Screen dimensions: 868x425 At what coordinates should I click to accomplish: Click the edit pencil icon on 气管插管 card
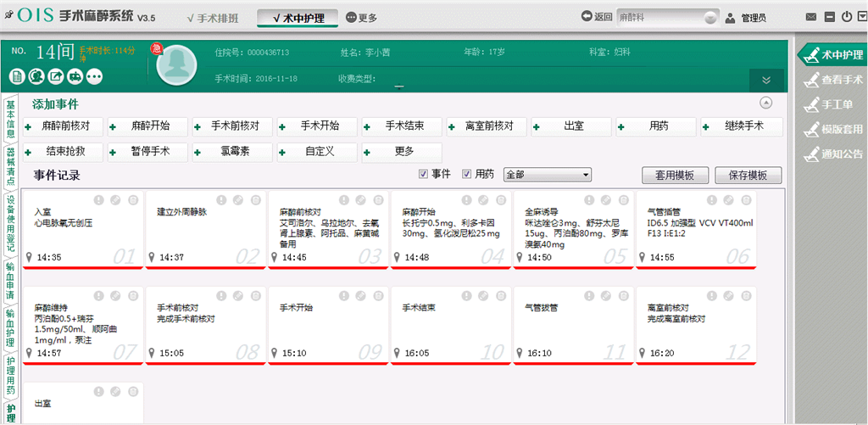click(730, 199)
